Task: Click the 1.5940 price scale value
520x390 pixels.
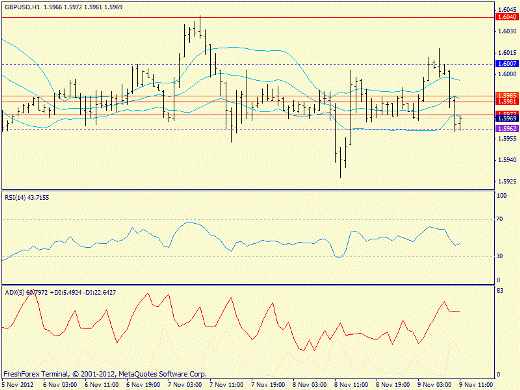Action: pos(507,160)
